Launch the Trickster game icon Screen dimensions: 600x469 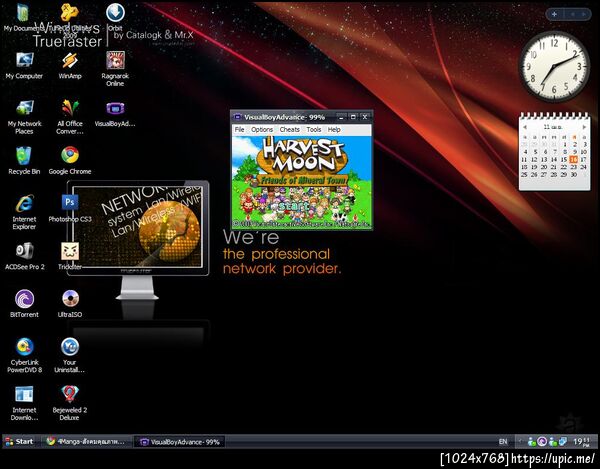[x=70, y=256]
